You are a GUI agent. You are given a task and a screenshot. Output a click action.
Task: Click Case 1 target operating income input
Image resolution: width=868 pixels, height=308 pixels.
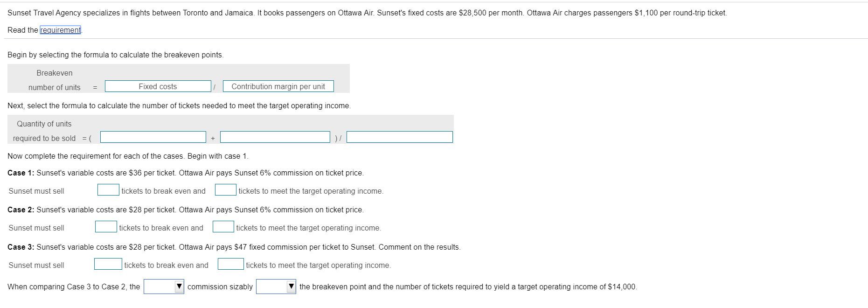225,189
